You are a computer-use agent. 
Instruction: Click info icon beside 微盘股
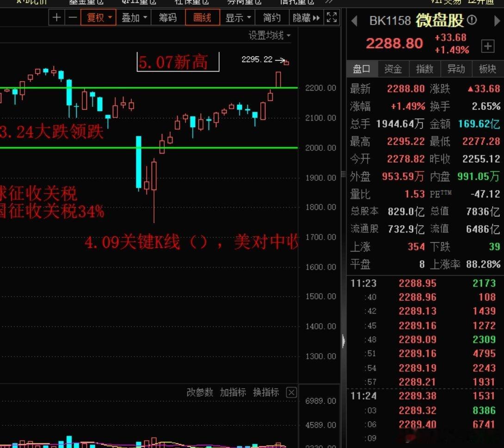pyautogui.click(x=472, y=20)
